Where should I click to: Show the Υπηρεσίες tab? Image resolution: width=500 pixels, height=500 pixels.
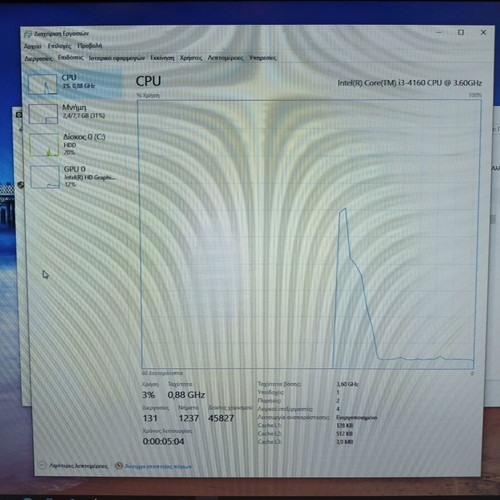pyautogui.click(x=262, y=58)
